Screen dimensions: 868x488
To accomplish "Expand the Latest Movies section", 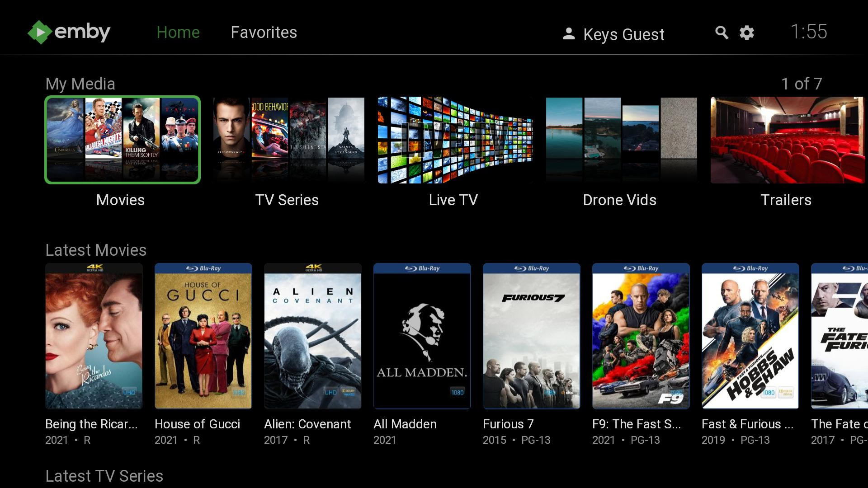I will click(x=96, y=249).
